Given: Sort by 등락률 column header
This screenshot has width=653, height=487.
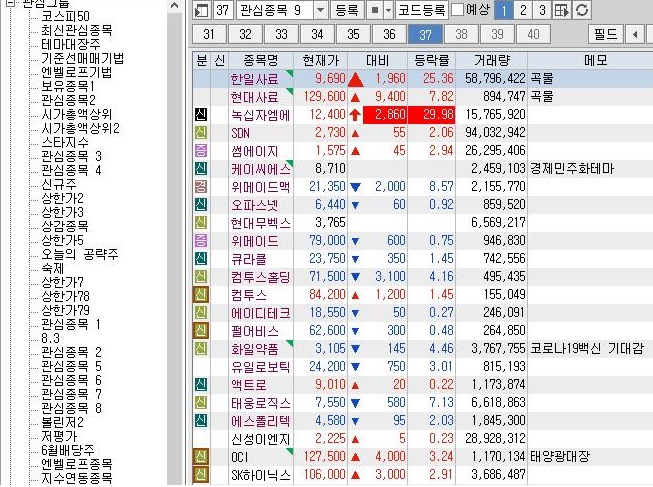Looking at the screenshot, I should click(x=431, y=61).
